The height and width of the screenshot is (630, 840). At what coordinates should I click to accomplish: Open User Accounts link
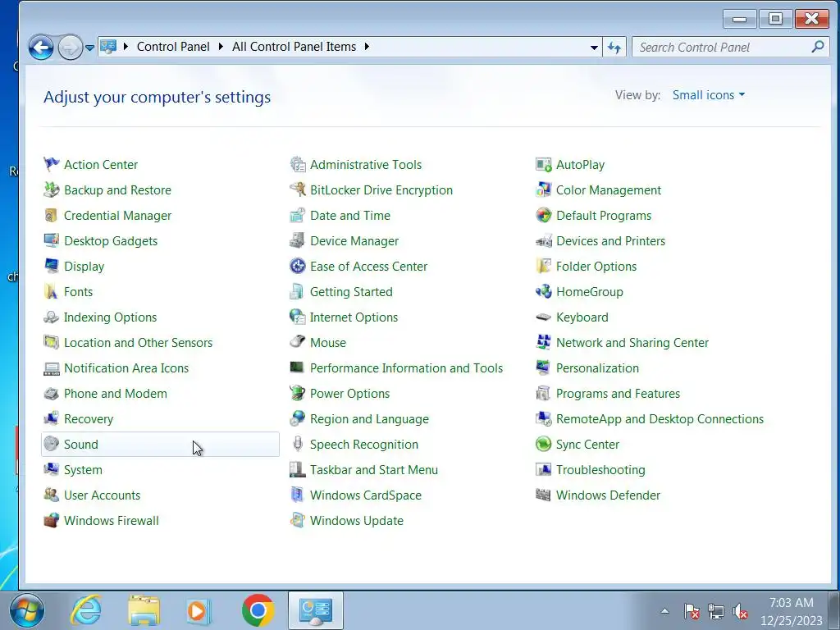(103, 495)
